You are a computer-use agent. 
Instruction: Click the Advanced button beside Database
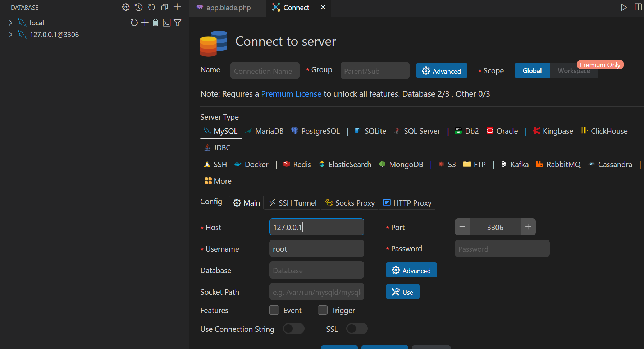(411, 270)
